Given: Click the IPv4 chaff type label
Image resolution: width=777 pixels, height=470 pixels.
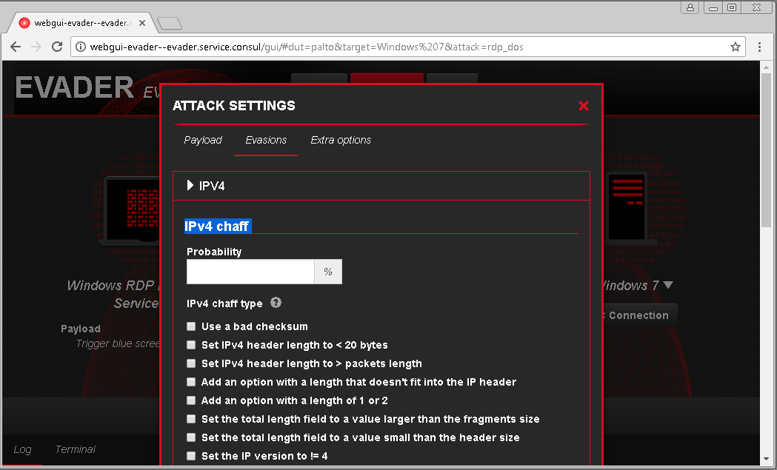Looking at the screenshot, I should tap(224, 303).
